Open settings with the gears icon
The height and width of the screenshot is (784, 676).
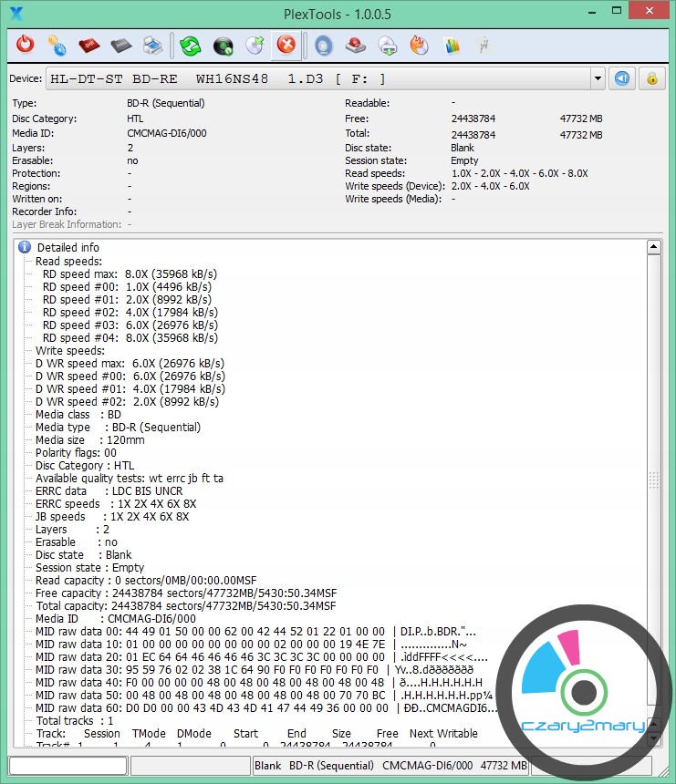[x=57, y=45]
